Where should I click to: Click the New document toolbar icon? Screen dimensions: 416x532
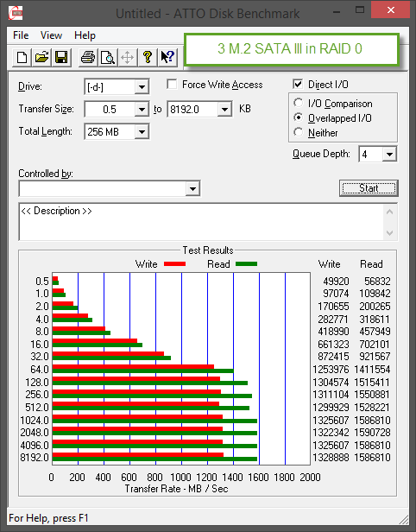tap(22, 57)
